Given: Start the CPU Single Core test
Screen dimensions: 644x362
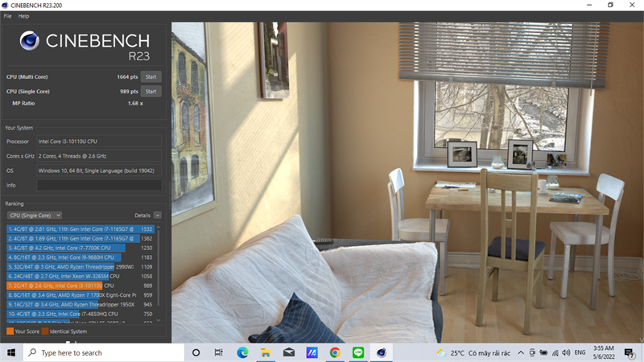Looking at the screenshot, I should point(151,92).
